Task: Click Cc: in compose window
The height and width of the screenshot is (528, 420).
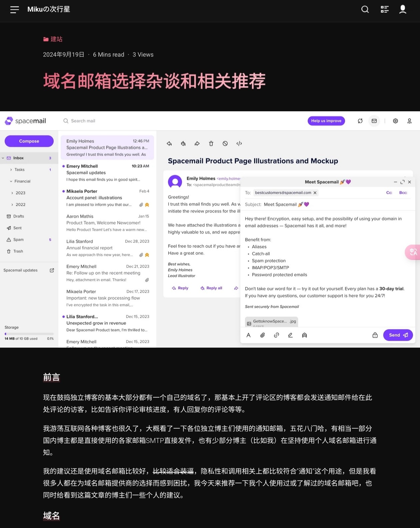Action: tap(389, 193)
